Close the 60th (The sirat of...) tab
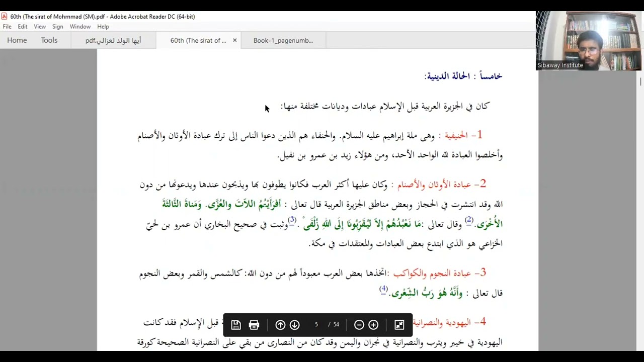 (234, 40)
